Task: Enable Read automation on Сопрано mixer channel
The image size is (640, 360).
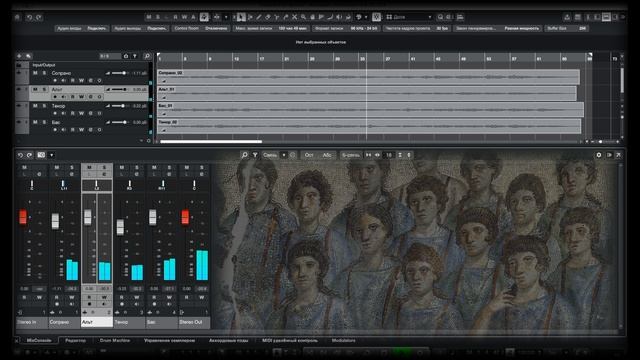Action: coord(56,298)
